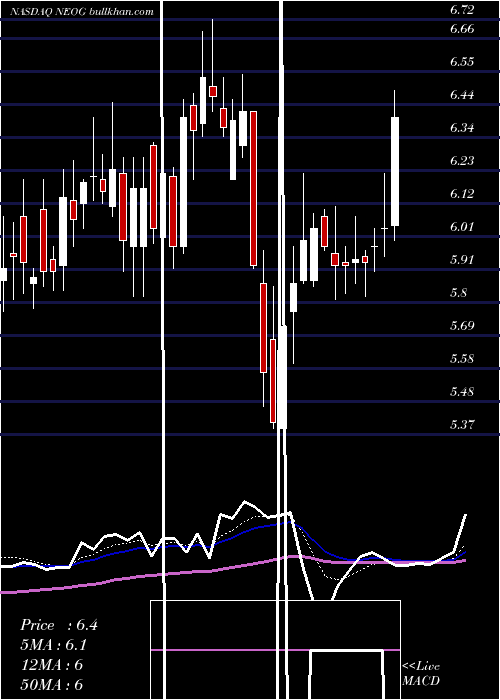Viewport: 500px width, 700px height.
Task: Select the 6.34 price axis label
Action: pos(462,128)
